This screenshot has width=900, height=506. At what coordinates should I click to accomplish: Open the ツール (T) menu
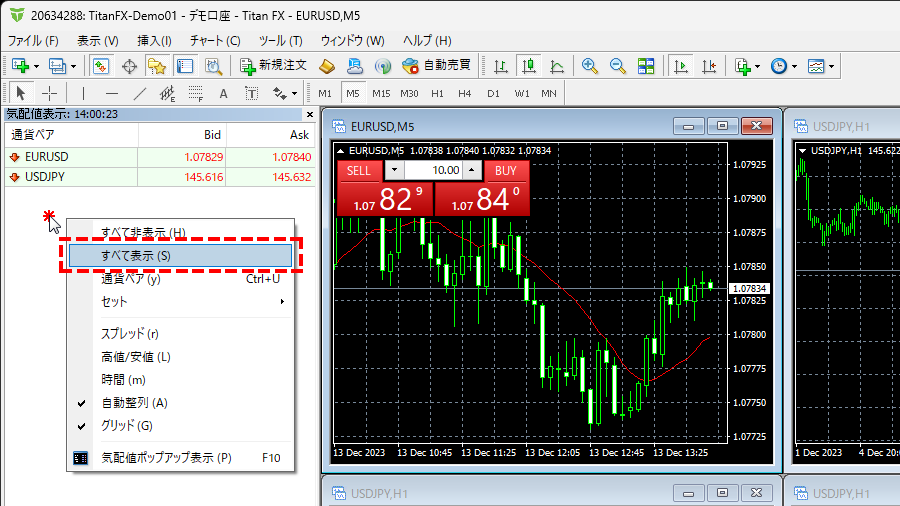281,41
